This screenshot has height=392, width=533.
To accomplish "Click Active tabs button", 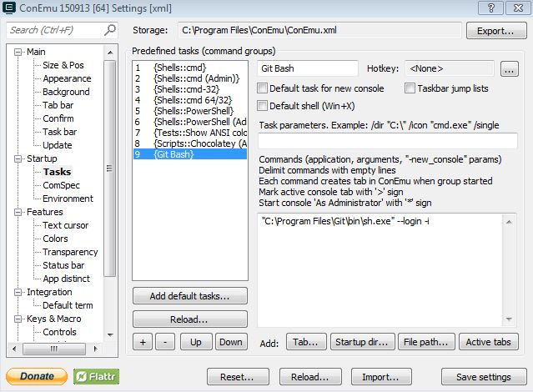I will point(489,342).
